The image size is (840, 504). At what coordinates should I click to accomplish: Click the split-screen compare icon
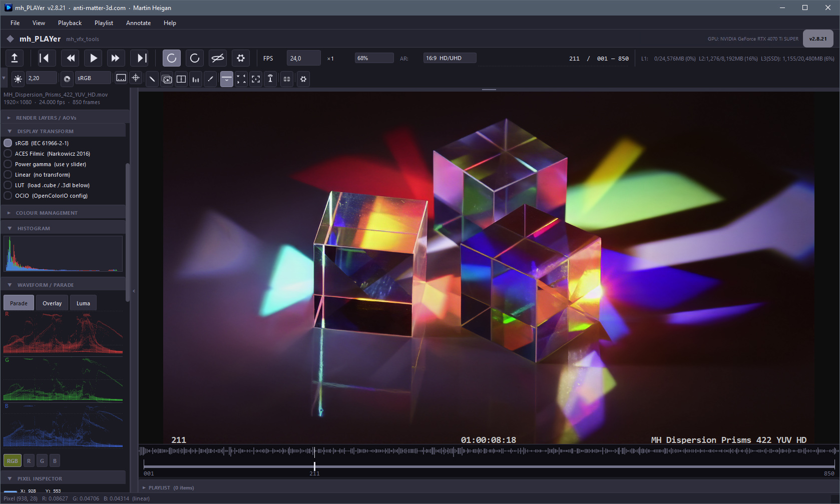(181, 79)
